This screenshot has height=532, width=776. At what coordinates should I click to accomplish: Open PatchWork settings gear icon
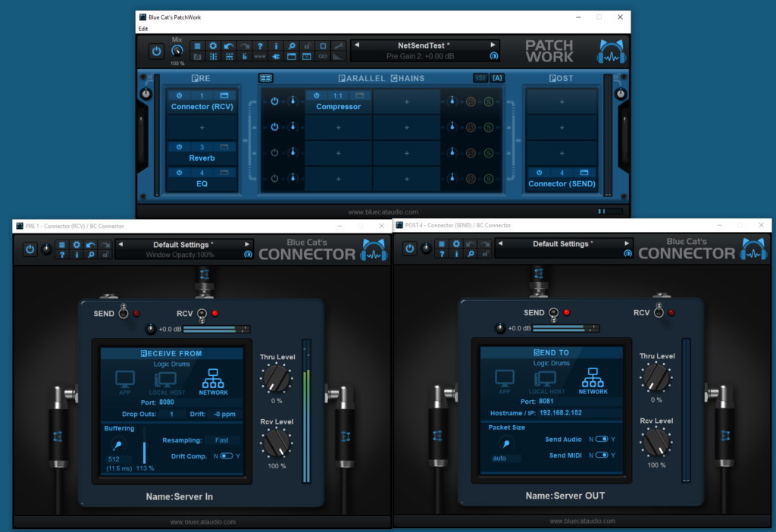tap(213, 46)
